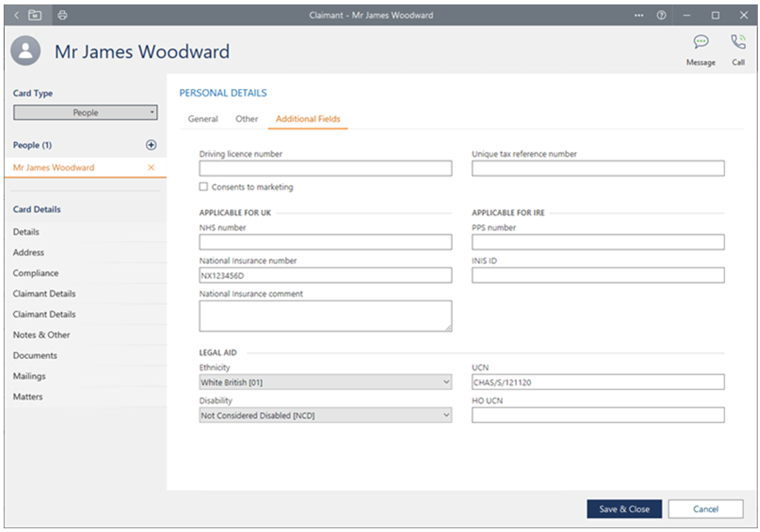
Task: Click the National Insurance number field
Action: point(325,275)
